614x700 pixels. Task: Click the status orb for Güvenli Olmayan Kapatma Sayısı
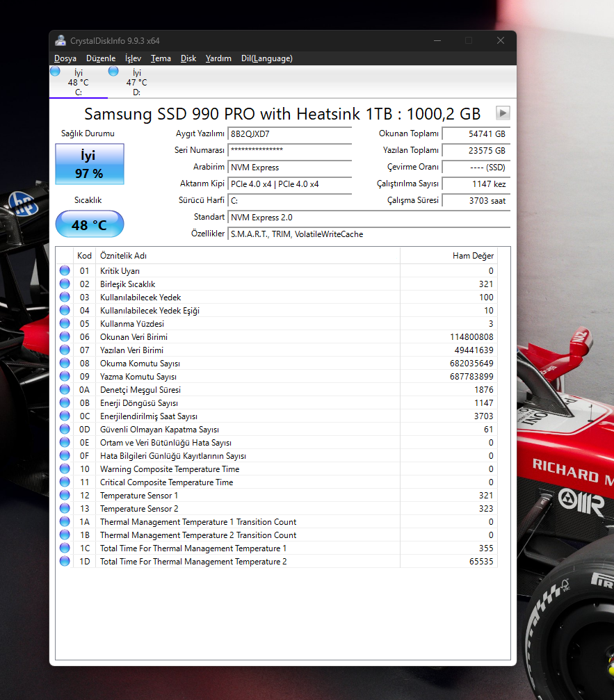pos(65,429)
